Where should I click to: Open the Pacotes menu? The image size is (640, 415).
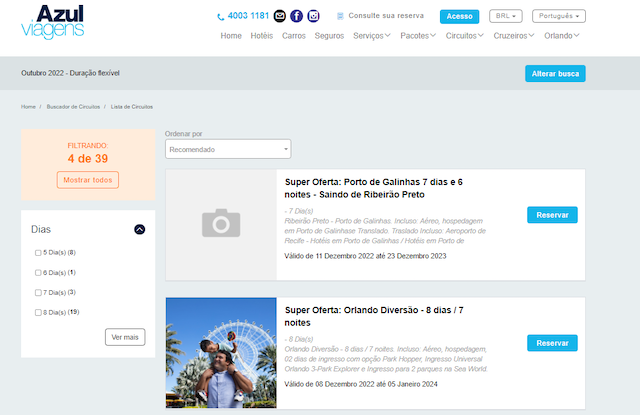[x=418, y=36]
